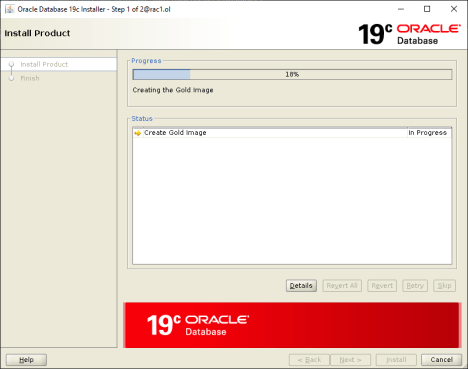The image size is (468, 369).
Task: Click the Progress group label
Action: click(x=146, y=61)
